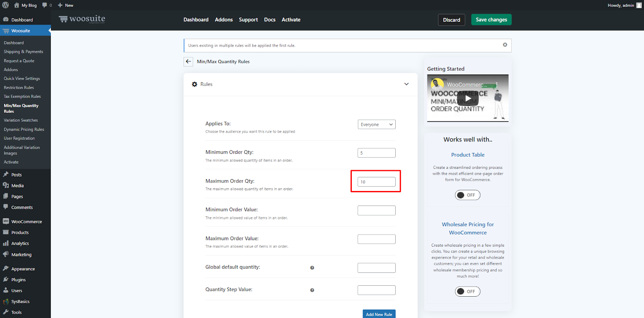Click the WordPress logo icon
Viewport: 644px width, 318px height.
coord(6,5)
